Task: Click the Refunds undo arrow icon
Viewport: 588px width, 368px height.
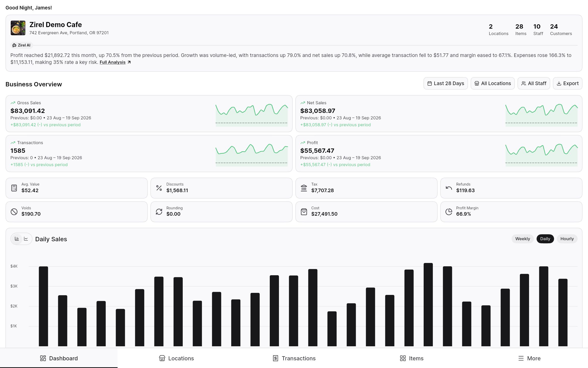Action: 449,188
